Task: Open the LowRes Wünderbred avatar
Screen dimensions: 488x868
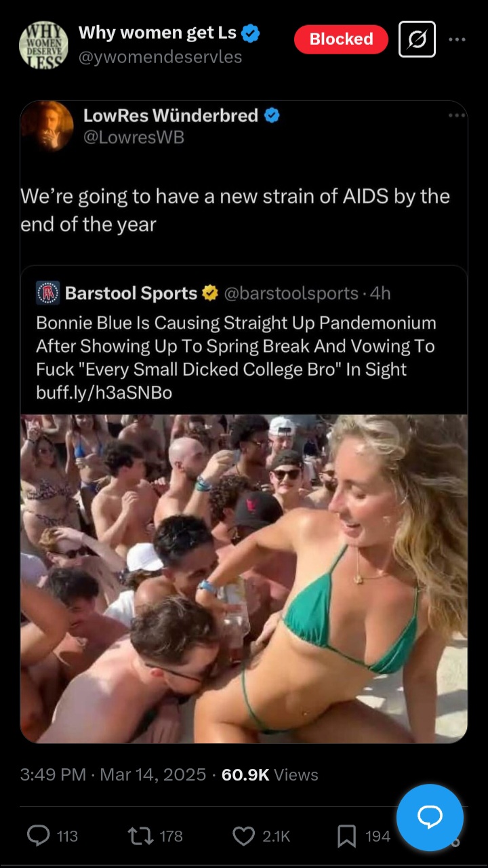Action: (x=47, y=126)
